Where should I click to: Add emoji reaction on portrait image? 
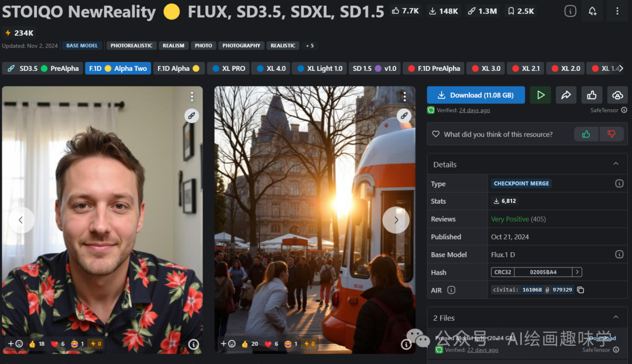15,344
